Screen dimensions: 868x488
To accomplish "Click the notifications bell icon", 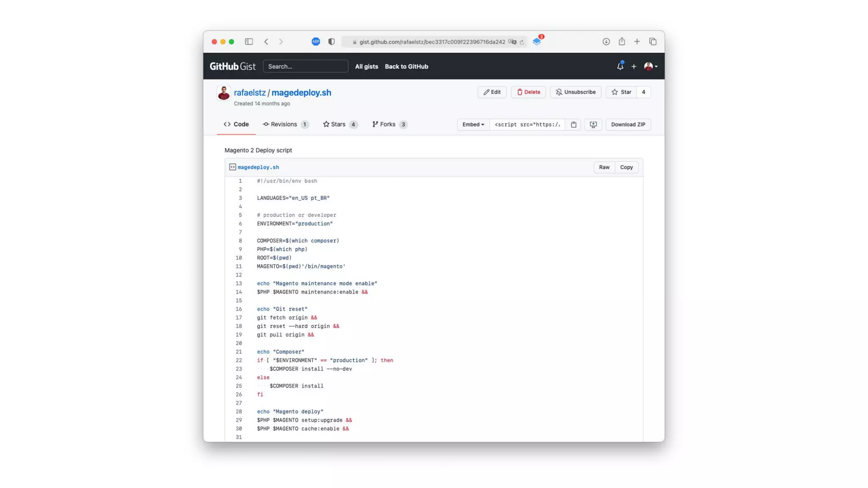I will point(620,67).
